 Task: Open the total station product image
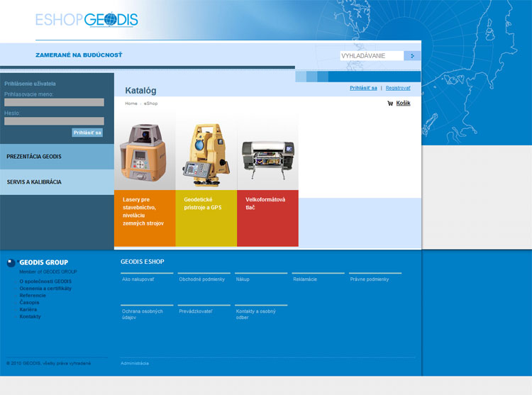point(206,152)
